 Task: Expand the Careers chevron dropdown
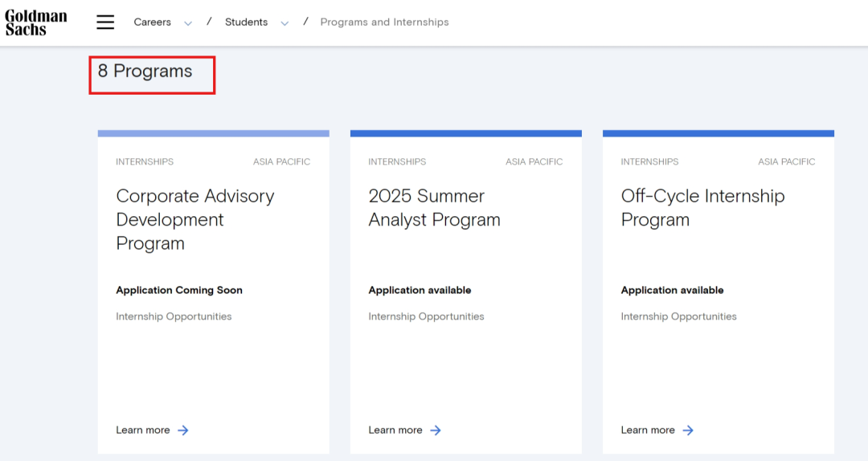click(188, 23)
